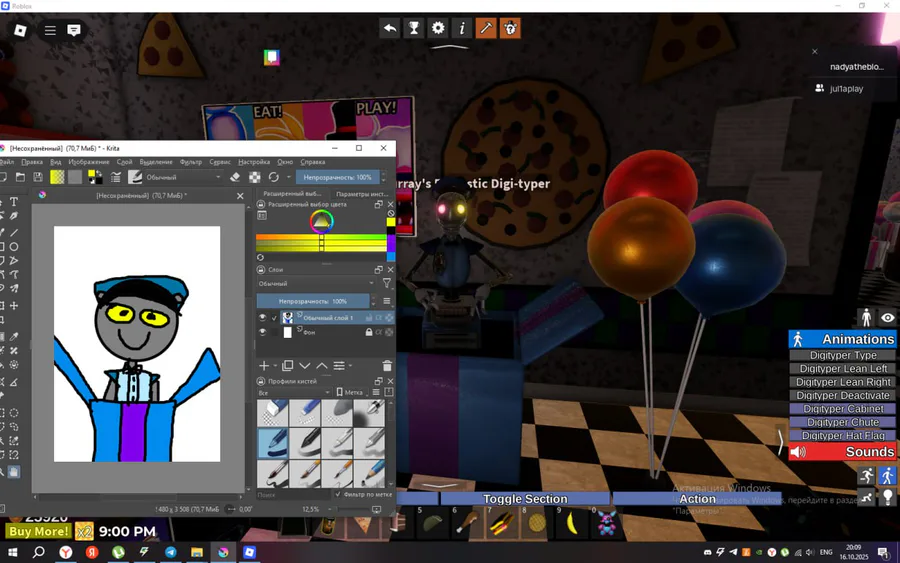Open the Метка tag button dropdown
The image size is (900, 563).
[350, 393]
